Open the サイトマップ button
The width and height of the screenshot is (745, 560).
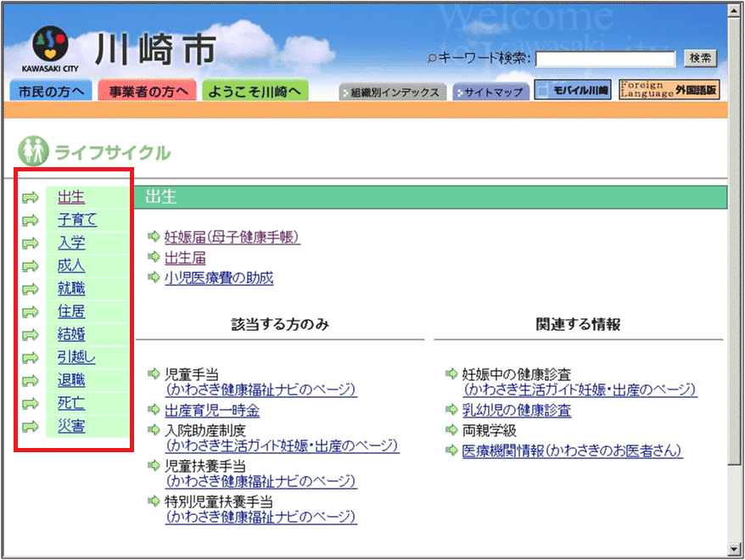click(x=490, y=92)
